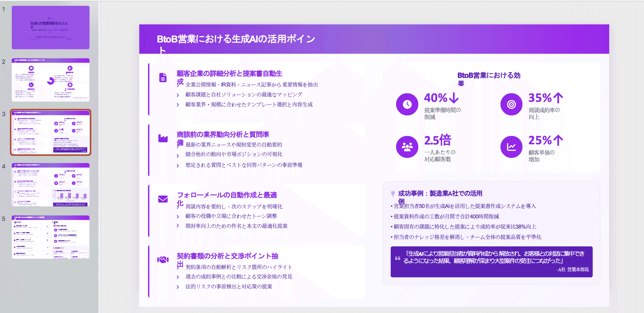Click chevron bullet before 法的リスクの事前検出

click(x=178, y=287)
